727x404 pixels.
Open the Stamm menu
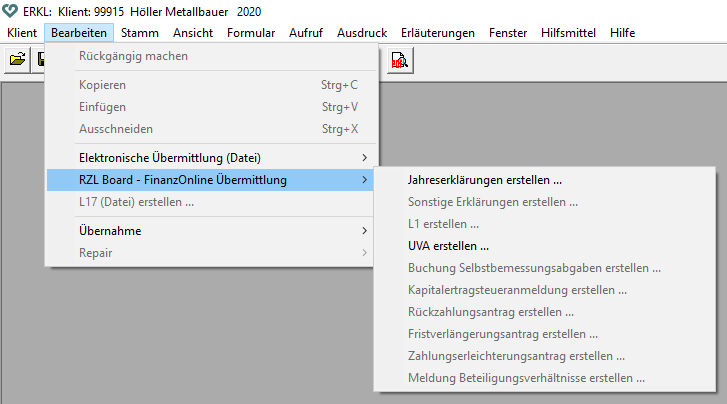(140, 33)
